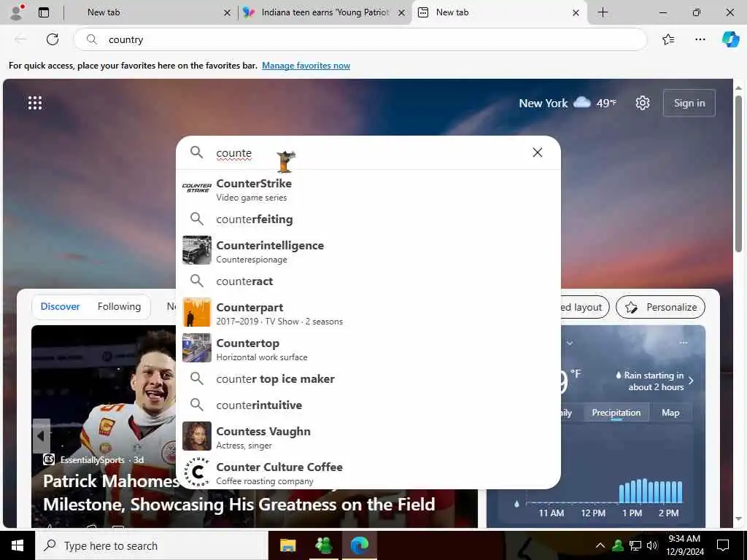Select counterfeiting suggestion
This screenshot has width=747, height=560.
click(x=368, y=219)
